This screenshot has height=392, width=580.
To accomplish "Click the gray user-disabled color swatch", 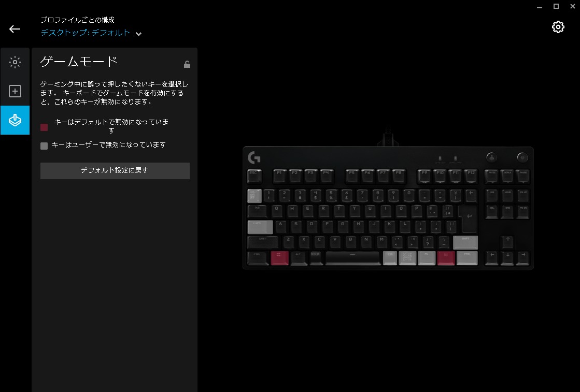I will [x=44, y=146].
